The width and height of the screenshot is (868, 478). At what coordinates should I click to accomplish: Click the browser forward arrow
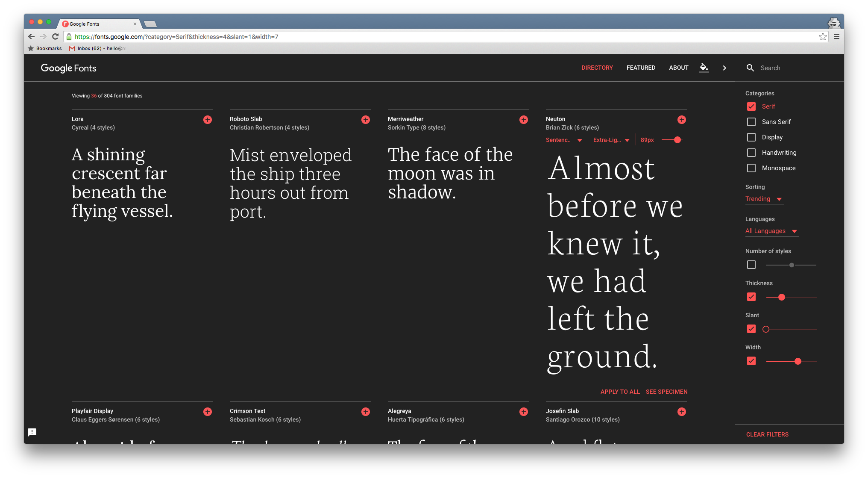click(43, 37)
